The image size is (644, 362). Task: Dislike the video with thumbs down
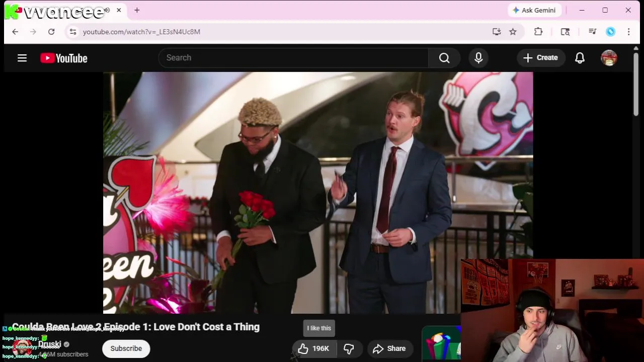pyautogui.click(x=349, y=348)
